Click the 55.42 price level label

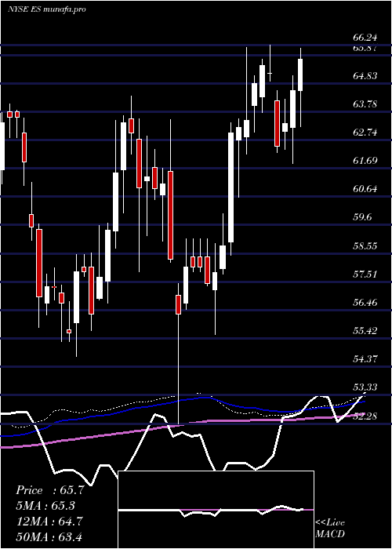tap(365, 330)
